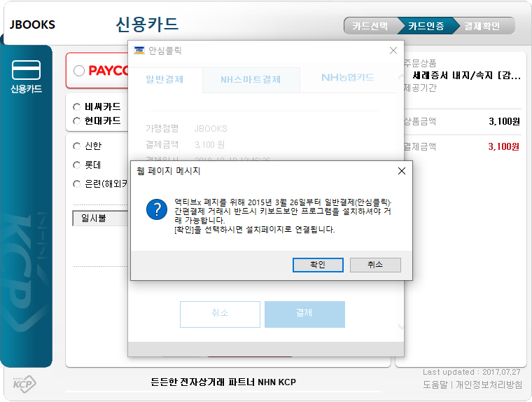The height and width of the screenshot is (402, 532).
Task: Switch to 일반결제 tab
Action: coord(164,79)
